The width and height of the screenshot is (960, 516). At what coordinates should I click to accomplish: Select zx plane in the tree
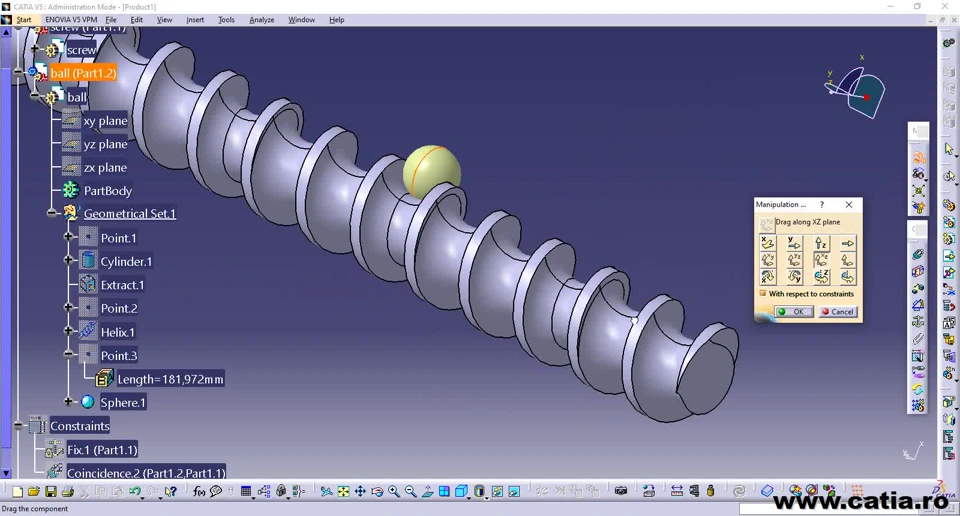click(x=105, y=167)
